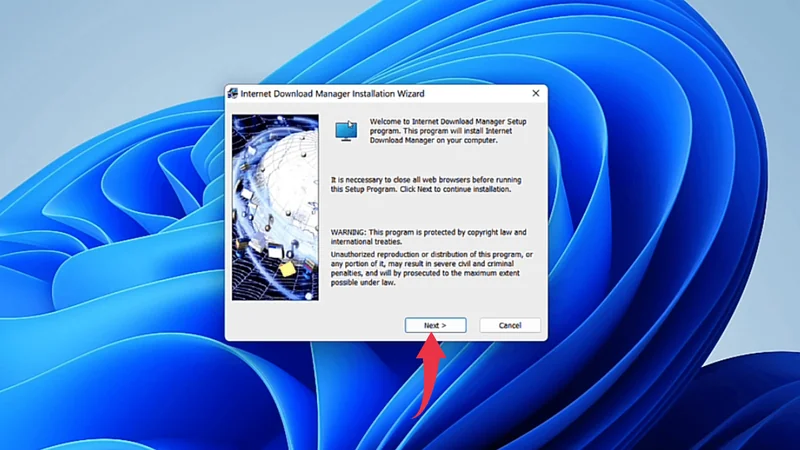The width and height of the screenshot is (800, 450).
Task: Click the Installation Wizard title bar text
Action: (332, 94)
